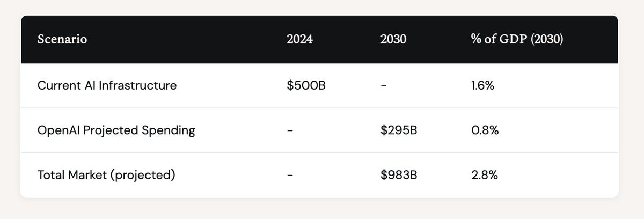The width and height of the screenshot is (644, 219).
Task: Click the 1.6% GDP cell
Action: point(481,85)
